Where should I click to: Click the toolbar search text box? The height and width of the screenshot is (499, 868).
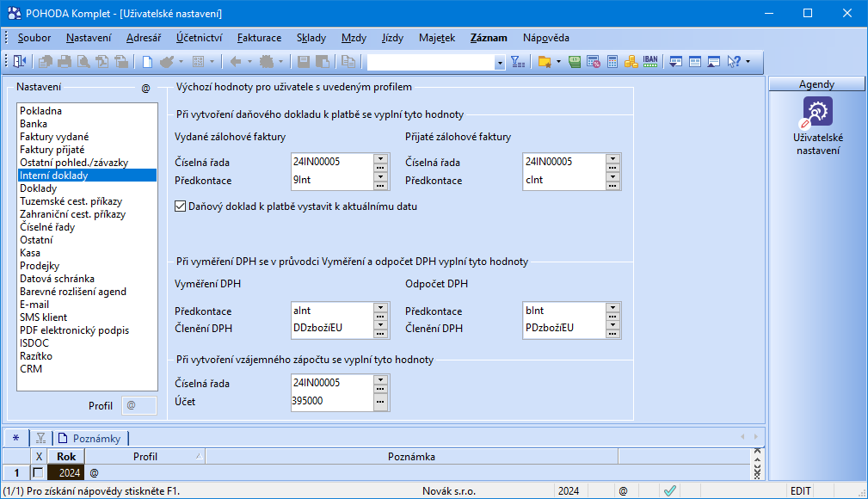pos(431,63)
